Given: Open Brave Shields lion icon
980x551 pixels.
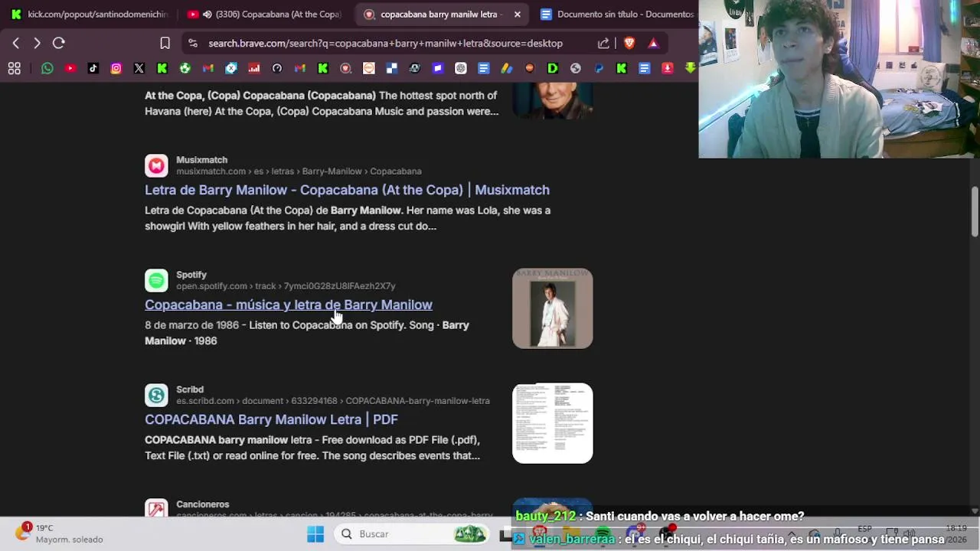Looking at the screenshot, I should point(629,43).
